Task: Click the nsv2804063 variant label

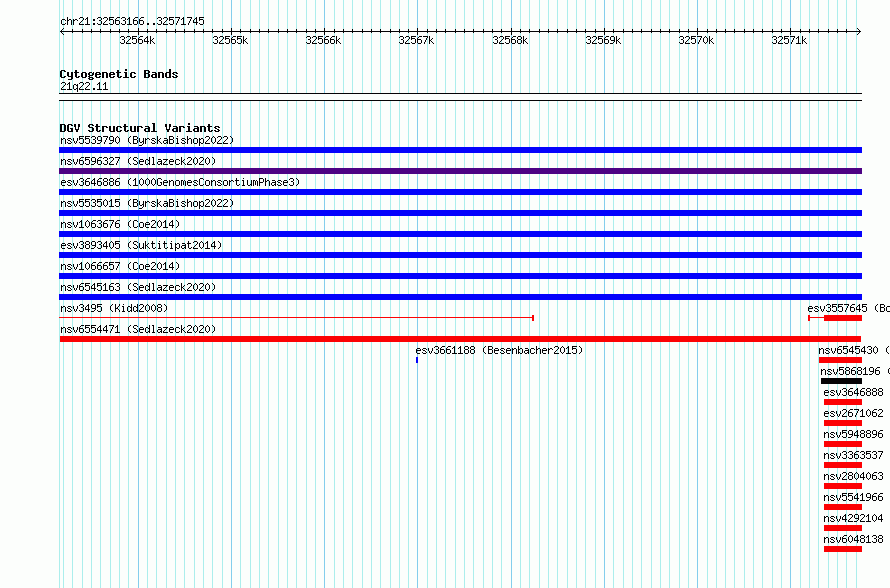Action: click(854, 476)
